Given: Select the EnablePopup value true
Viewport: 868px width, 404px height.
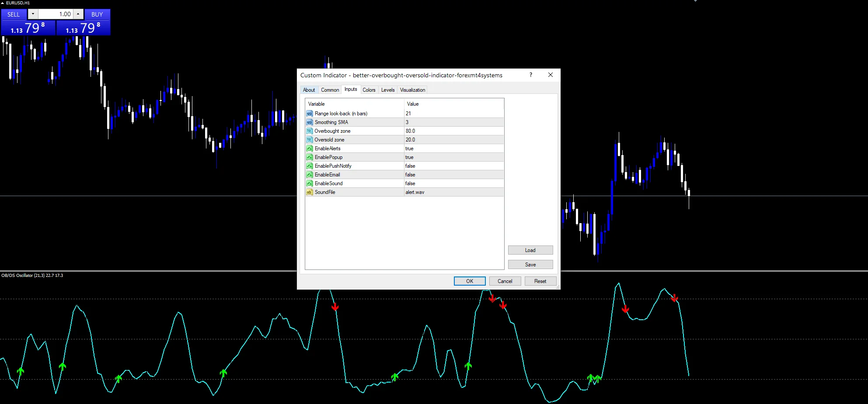Looking at the screenshot, I should 454,157.
